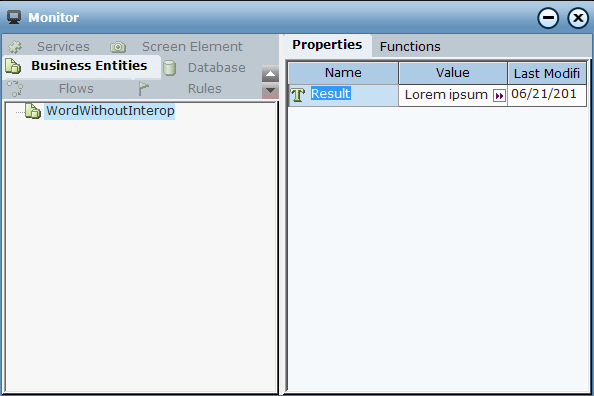
Task: Click the Flows diagram icon
Action: point(15,89)
